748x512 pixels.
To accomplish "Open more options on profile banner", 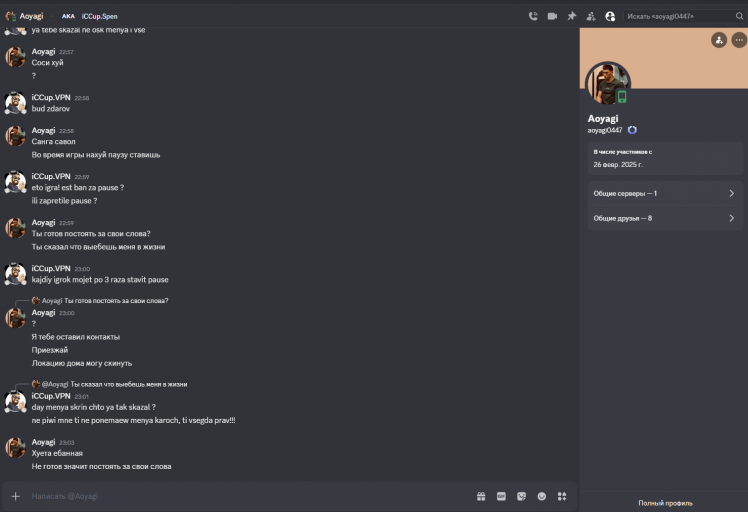I will point(739,40).
